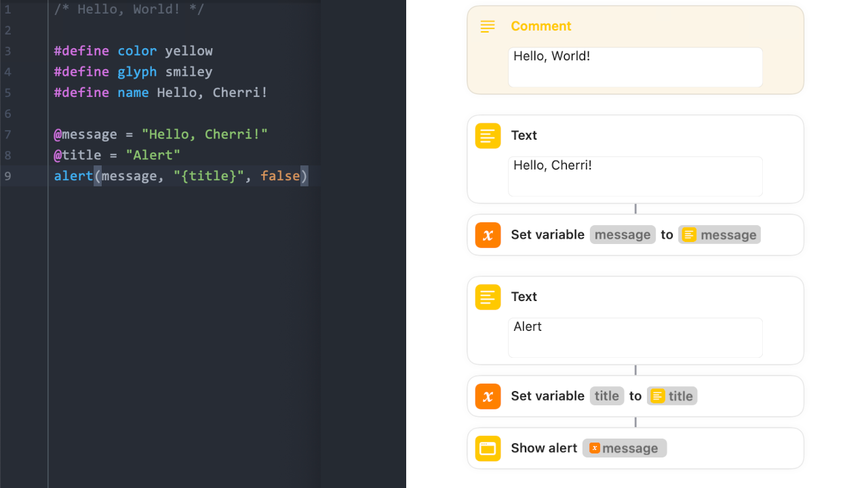Screen dimensions: 868x488
Task: Edit the Text field containing Alert
Action: [x=635, y=338]
